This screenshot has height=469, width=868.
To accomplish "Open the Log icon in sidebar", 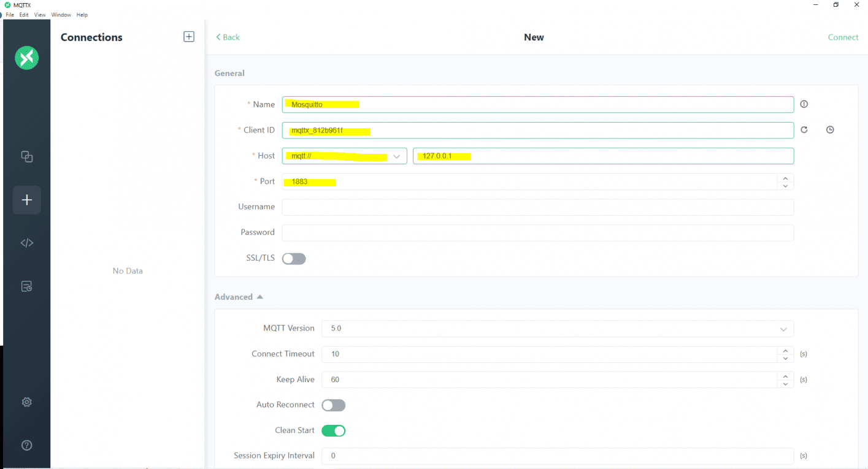I will [x=27, y=286].
